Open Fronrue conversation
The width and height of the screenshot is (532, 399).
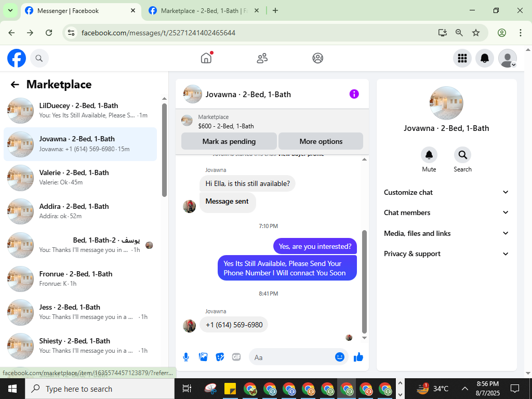tap(81, 278)
